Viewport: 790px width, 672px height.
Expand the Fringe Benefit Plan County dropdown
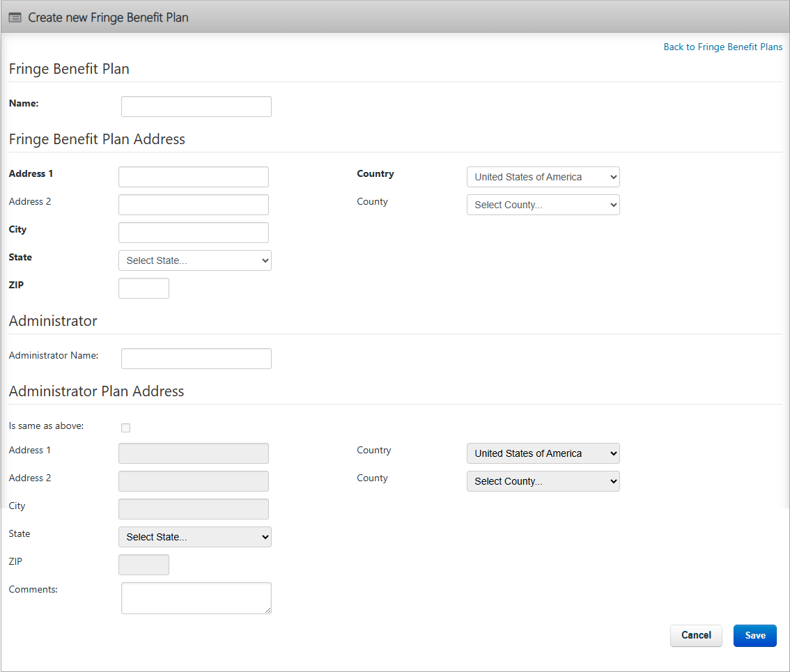(543, 205)
